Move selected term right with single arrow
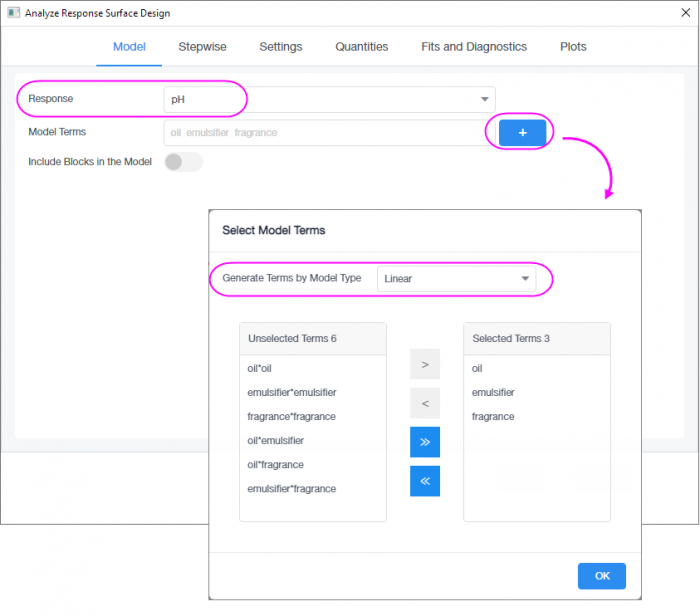This screenshot has width=700, height=616. [424, 364]
